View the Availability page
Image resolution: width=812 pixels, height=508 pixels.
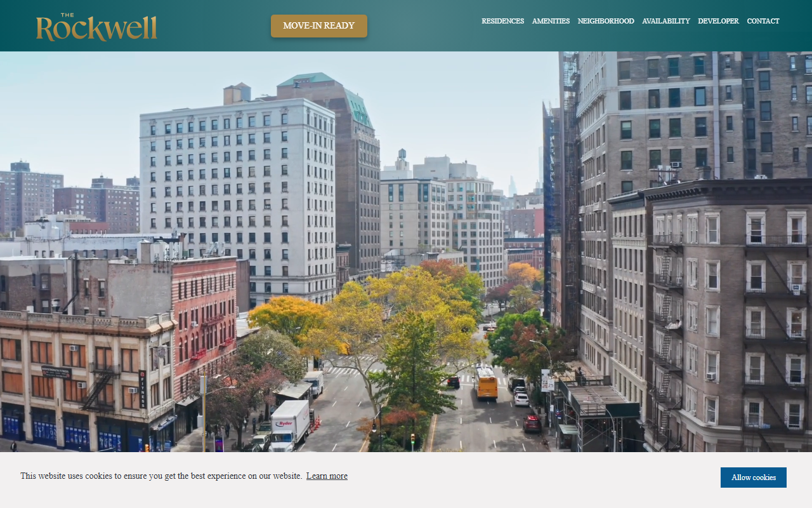[666, 21]
